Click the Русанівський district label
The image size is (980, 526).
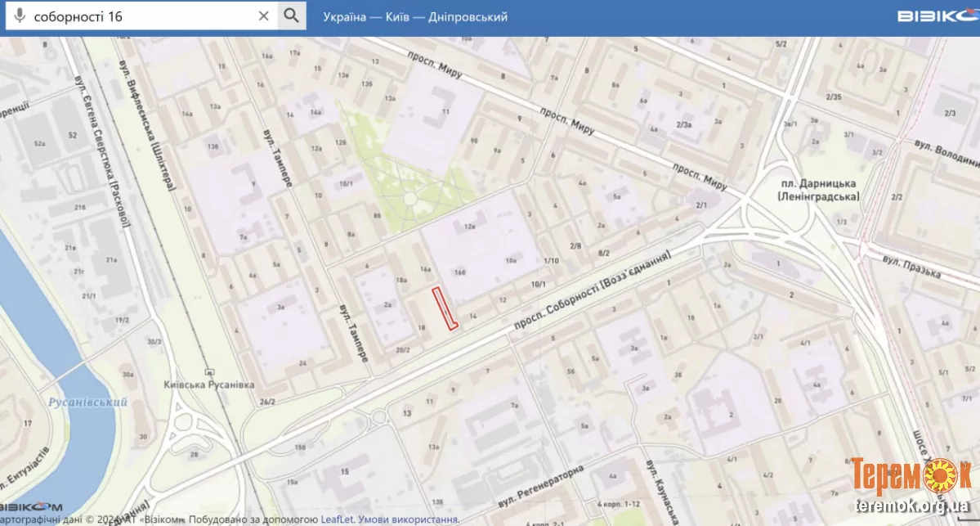(x=87, y=402)
